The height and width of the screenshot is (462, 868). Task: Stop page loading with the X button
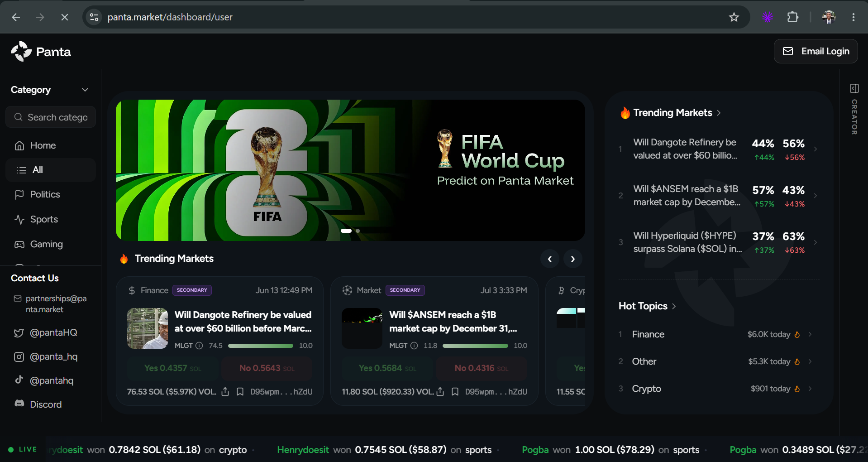(x=65, y=17)
